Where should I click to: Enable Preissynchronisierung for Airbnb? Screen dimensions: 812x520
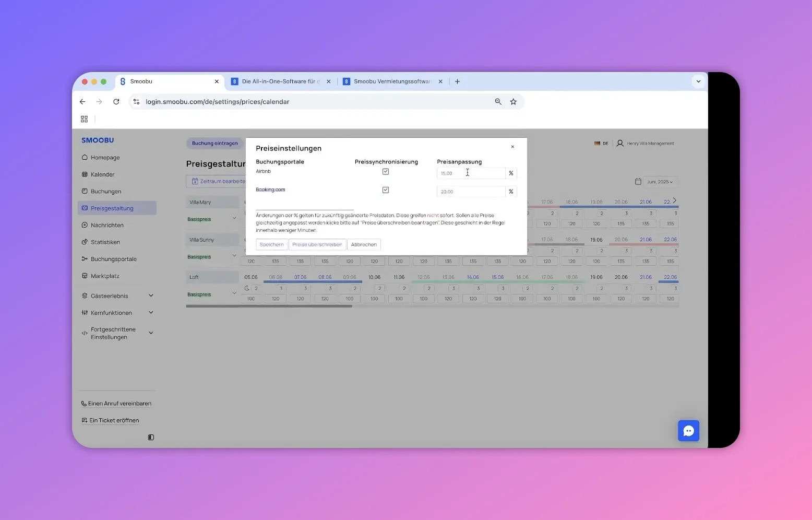click(386, 171)
